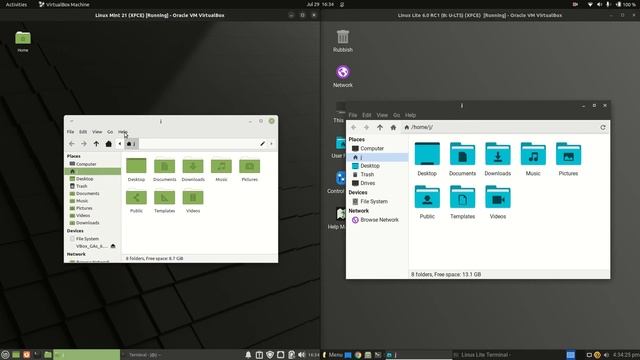This screenshot has width=640, height=360.
Task: Select teal Documents folder in Linux Lite
Action: click(x=462, y=154)
